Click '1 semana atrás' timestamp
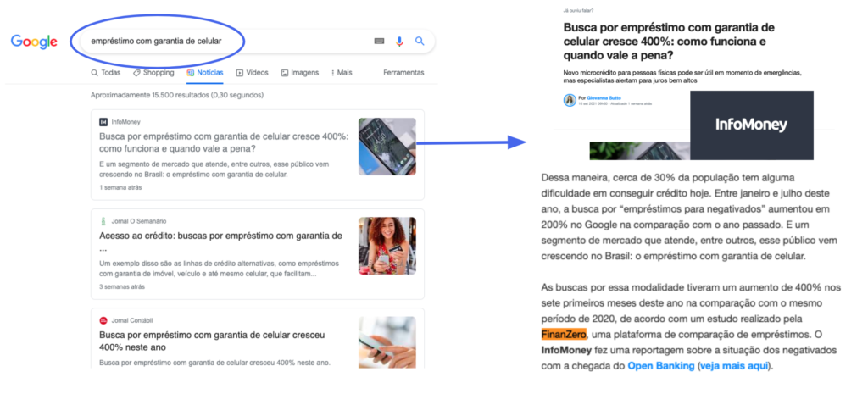Viewport: 868px width, 394px height. coord(120,187)
